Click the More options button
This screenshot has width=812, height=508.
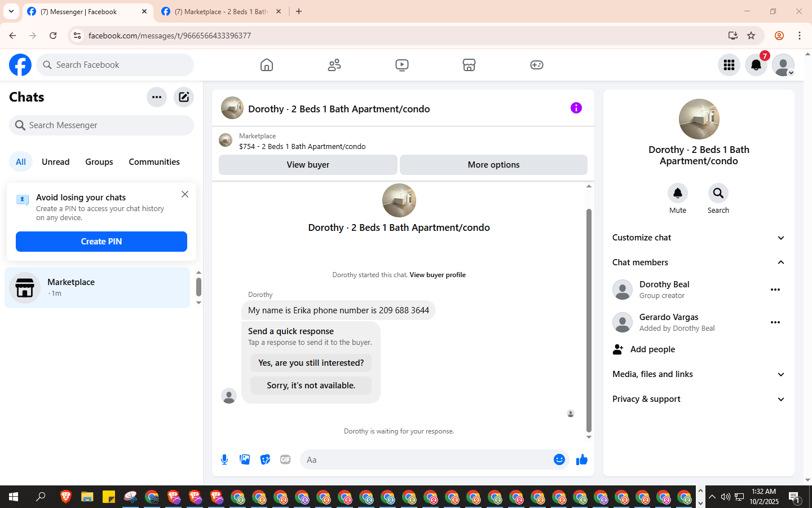pyautogui.click(x=493, y=165)
